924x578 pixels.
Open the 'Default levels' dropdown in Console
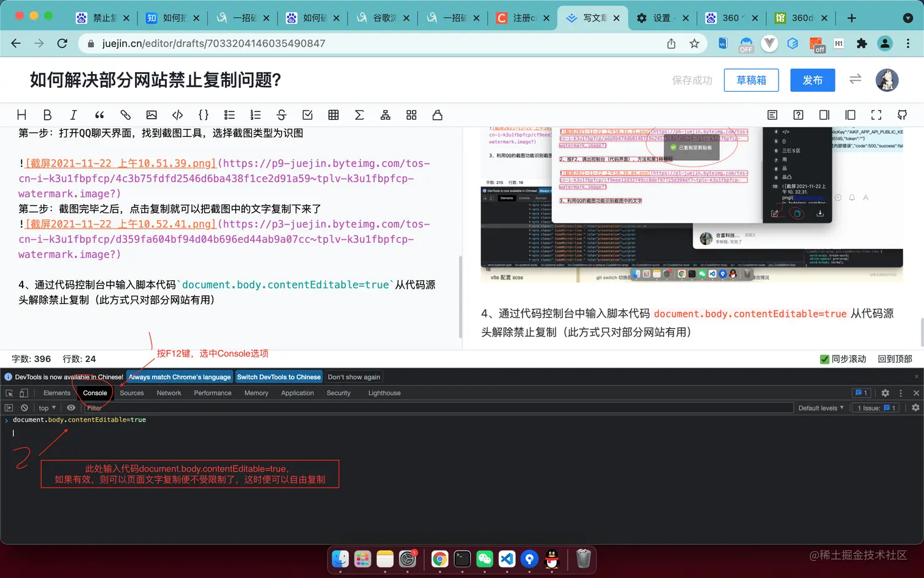[x=820, y=407]
